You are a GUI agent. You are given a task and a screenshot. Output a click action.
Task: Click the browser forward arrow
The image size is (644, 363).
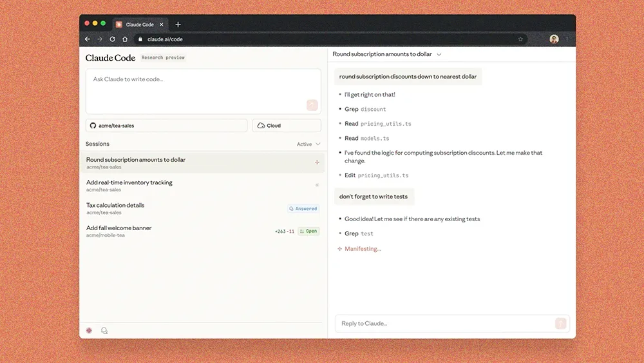[99, 39]
